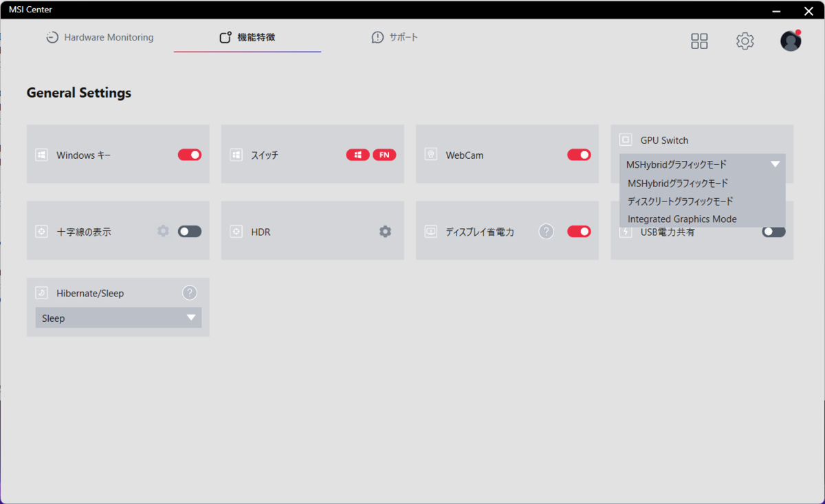Click the Windows logo icon beside Windows キー
The image size is (825, 504).
[x=41, y=155]
